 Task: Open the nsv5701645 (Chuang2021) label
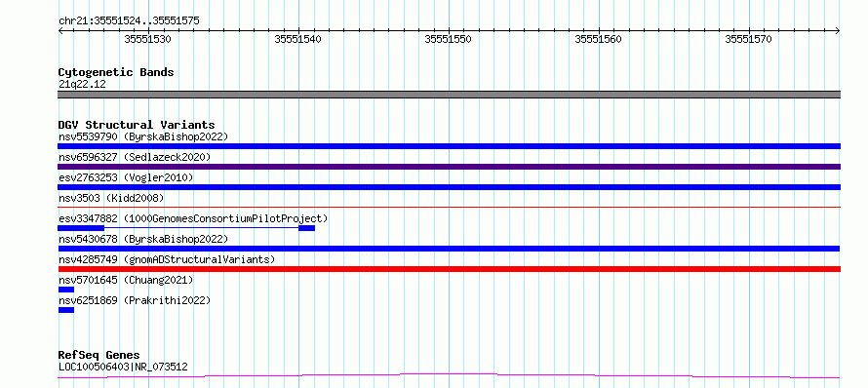(126, 280)
